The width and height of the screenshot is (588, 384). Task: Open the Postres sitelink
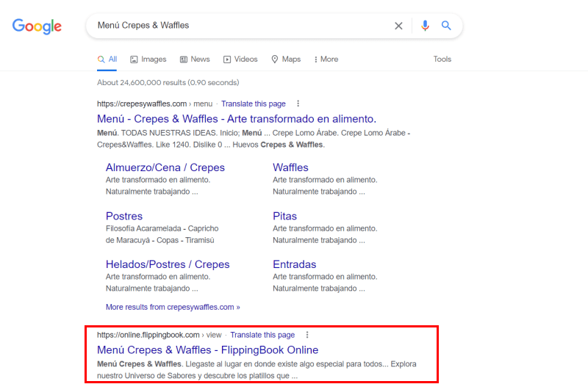pos(124,216)
